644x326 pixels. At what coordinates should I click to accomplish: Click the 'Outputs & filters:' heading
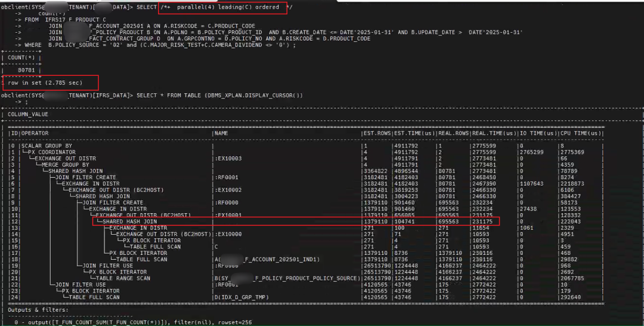[38, 310]
